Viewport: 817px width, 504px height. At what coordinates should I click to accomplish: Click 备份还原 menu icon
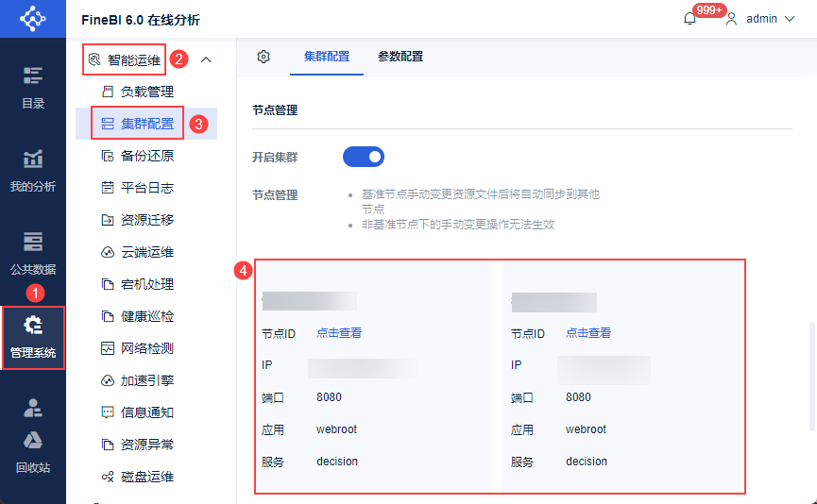click(x=108, y=156)
